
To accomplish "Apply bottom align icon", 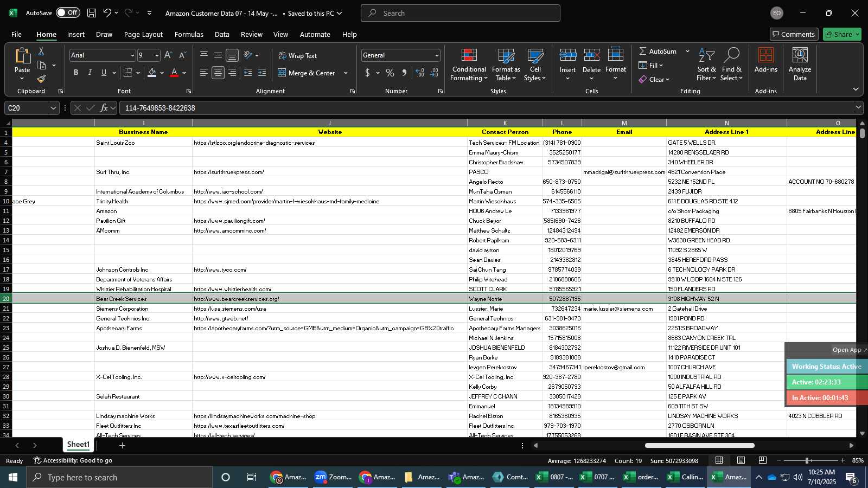I will point(232,55).
